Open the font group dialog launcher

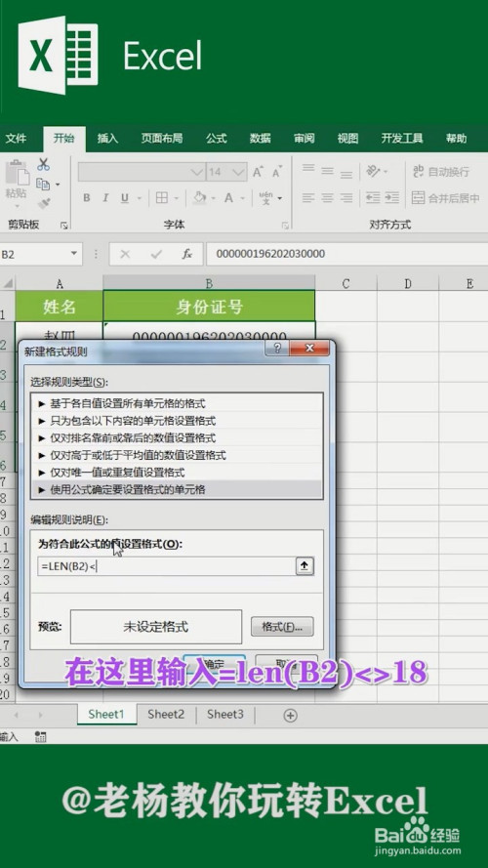[x=285, y=226]
